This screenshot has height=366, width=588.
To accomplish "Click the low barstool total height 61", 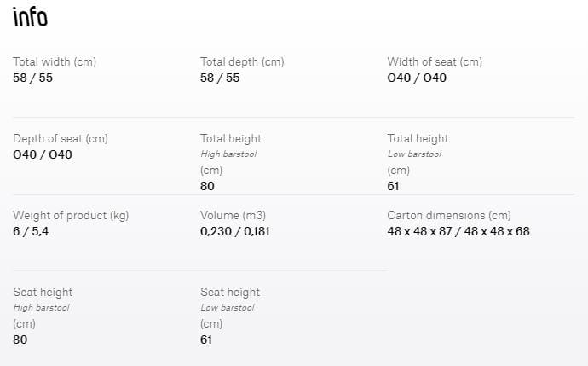I will click(x=393, y=185).
